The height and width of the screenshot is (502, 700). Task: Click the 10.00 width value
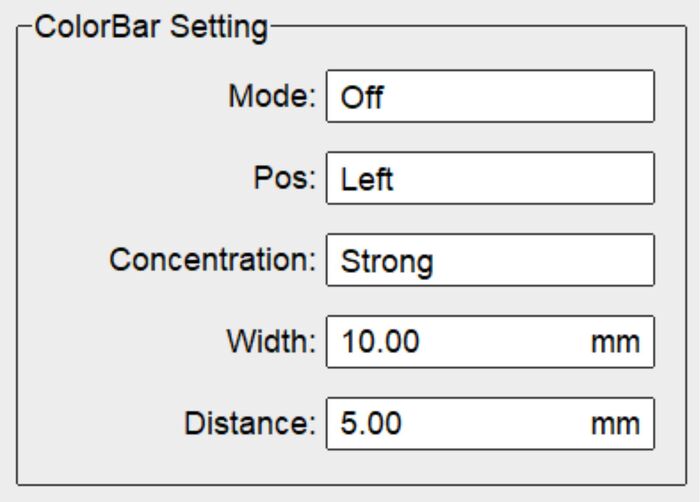[x=380, y=342]
